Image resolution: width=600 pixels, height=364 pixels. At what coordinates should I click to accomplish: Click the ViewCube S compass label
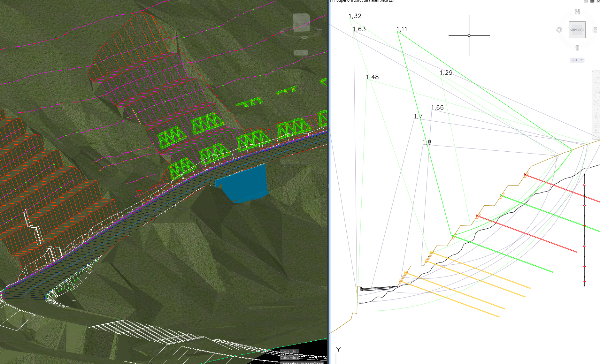pyautogui.click(x=577, y=48)
